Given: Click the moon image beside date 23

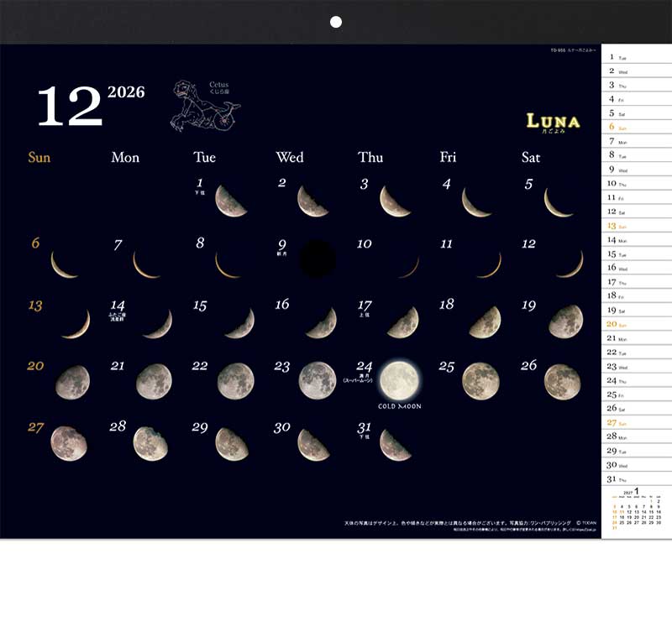Looking at the screenshot, I should point(318,381).
